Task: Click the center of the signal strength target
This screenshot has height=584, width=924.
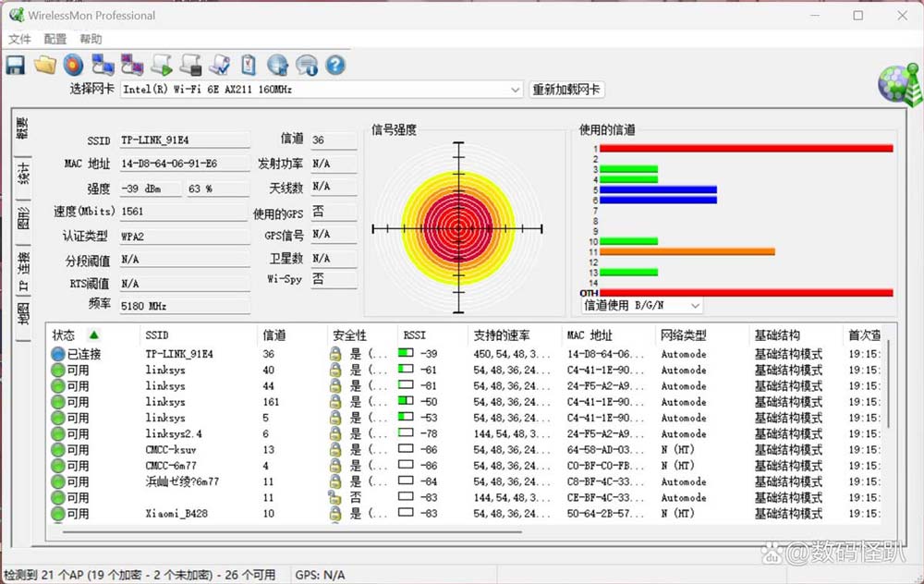Action: (x=458, y=228)
